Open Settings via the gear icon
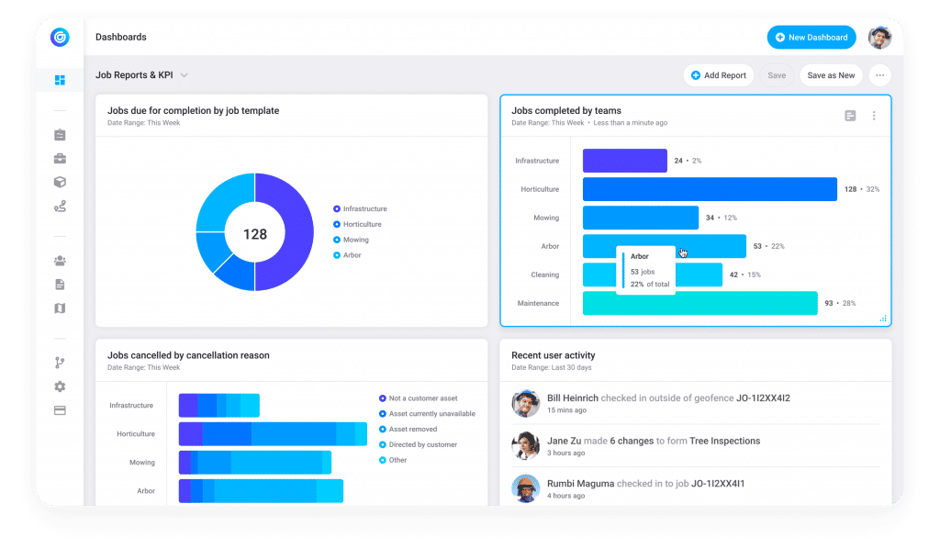 (x=60, y=386)
